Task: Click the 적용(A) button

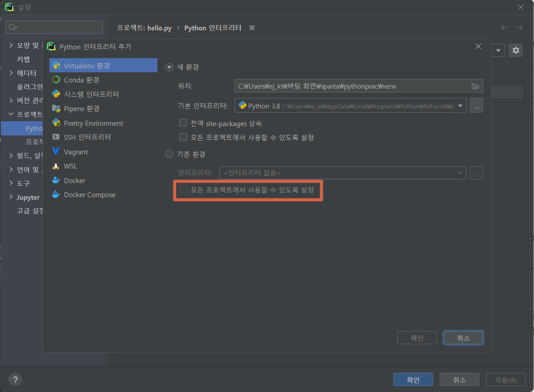Action: tap(506, 380)
